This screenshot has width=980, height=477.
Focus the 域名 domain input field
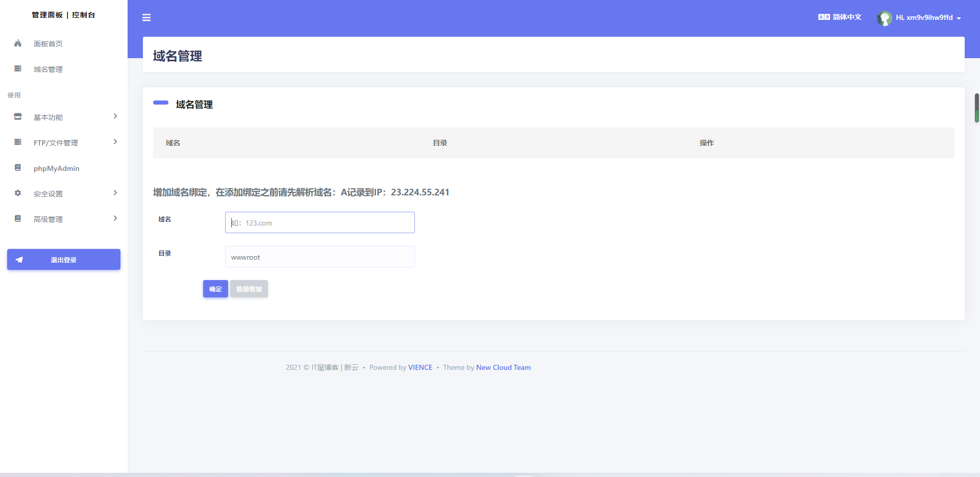coord(320,222)
